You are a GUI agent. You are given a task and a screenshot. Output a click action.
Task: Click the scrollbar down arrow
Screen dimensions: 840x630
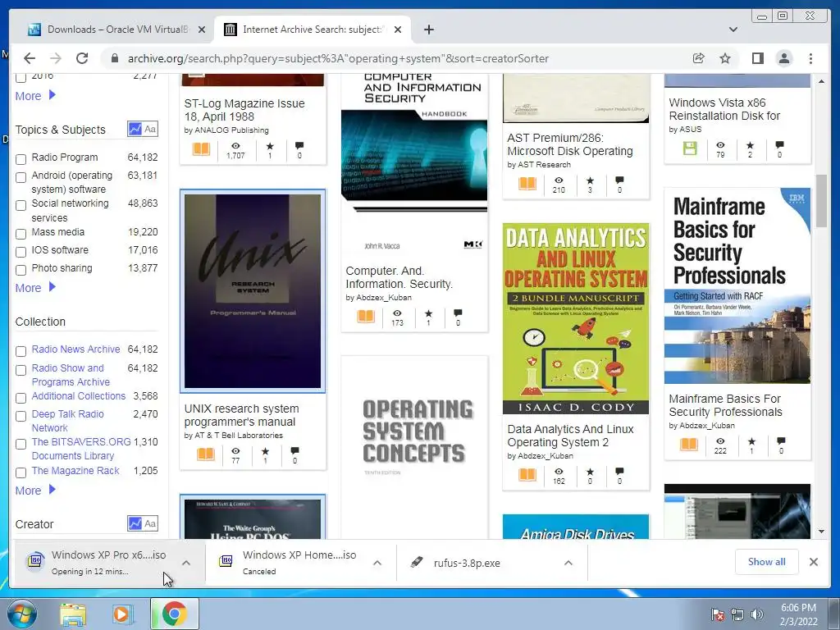pos(821,532)
